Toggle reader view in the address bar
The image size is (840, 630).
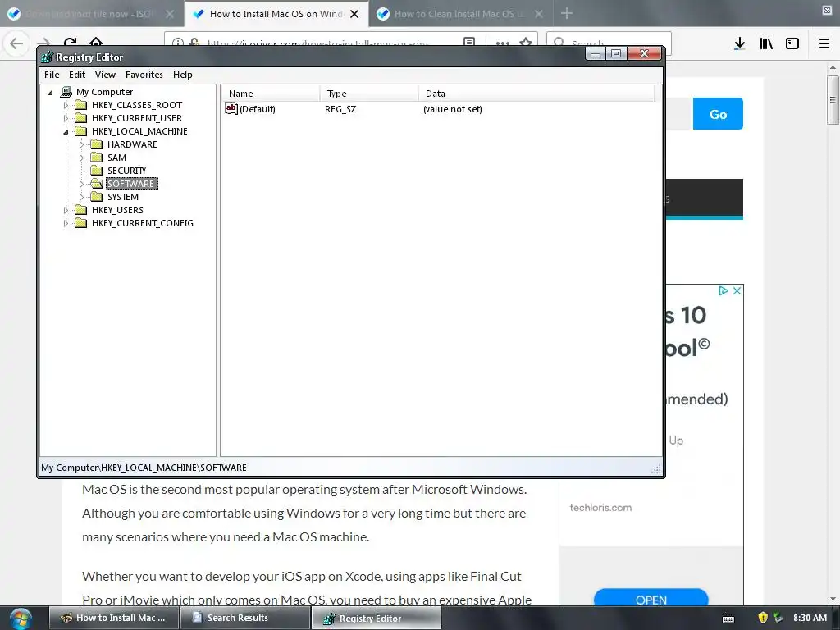468,43
